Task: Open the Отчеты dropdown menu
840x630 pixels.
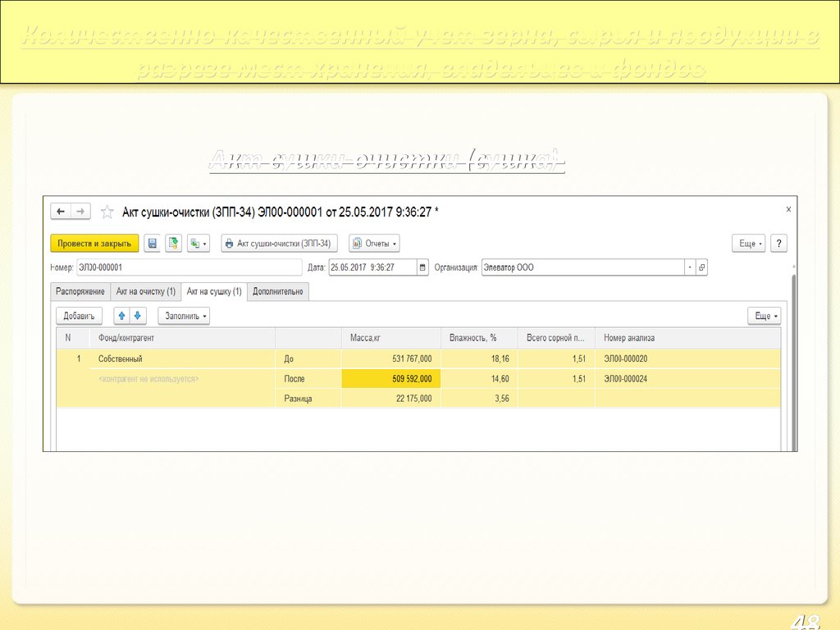Action: click(374, 244)
